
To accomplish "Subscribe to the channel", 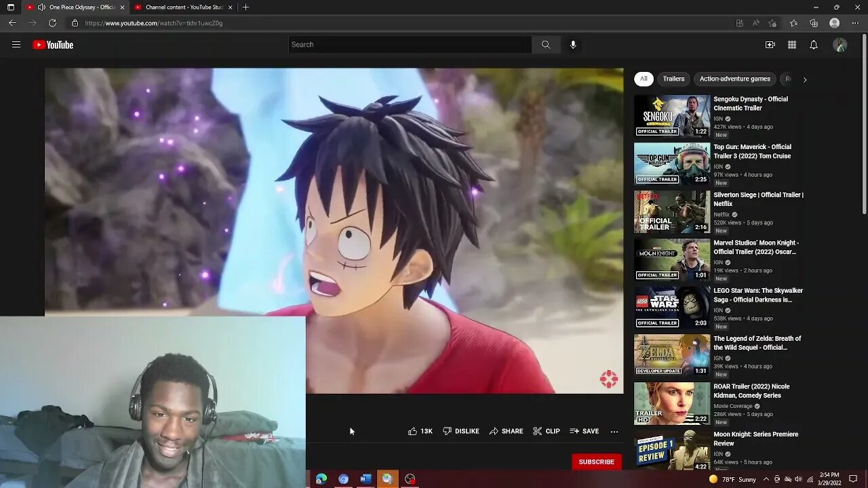I will (x=596, y=462).
